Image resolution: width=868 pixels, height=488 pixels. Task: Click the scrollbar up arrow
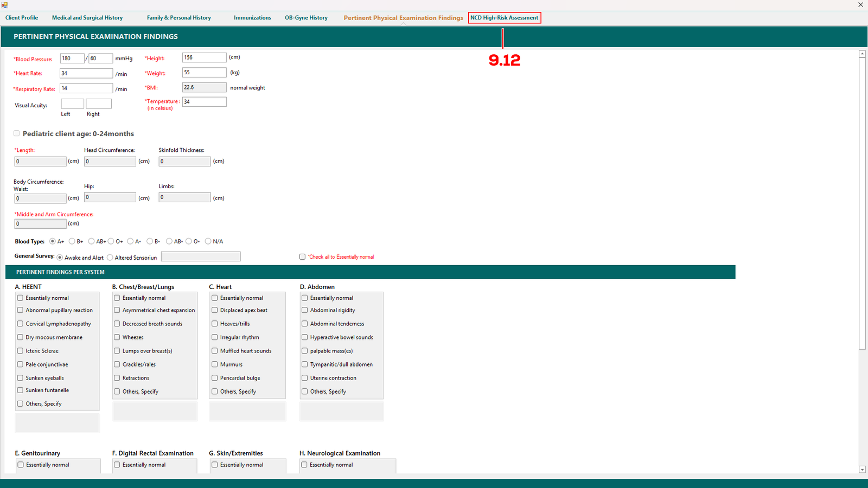pos(862,54)
